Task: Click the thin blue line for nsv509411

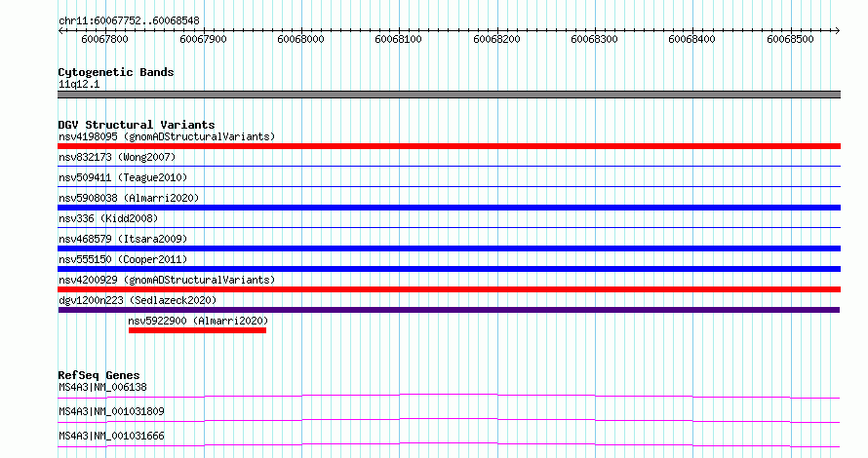Action: tap(449, 186)
